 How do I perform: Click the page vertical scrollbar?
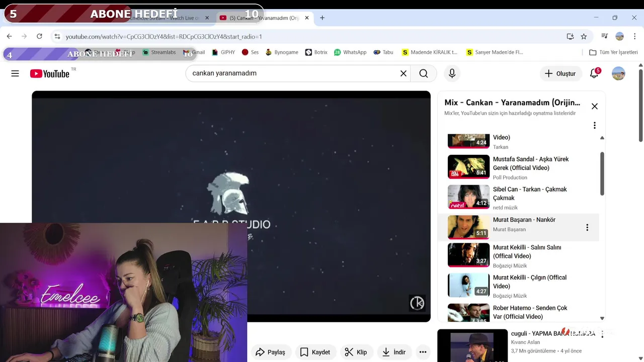pos(640,106)
